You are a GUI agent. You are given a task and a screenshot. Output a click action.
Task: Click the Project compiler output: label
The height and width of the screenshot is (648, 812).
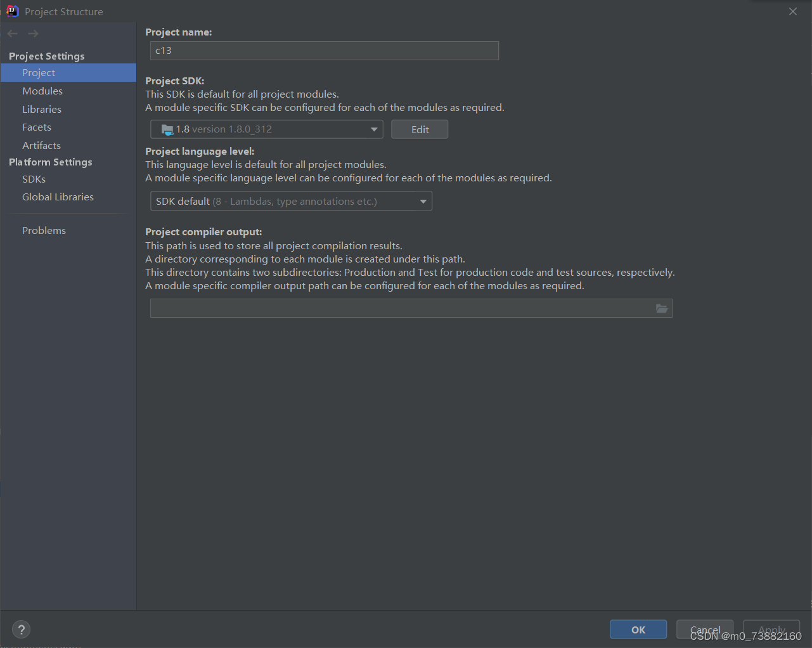tap(203, 232)
